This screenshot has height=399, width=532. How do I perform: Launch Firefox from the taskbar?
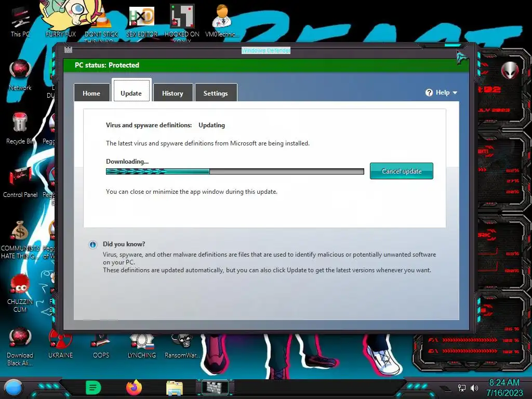tap(134, 388)
